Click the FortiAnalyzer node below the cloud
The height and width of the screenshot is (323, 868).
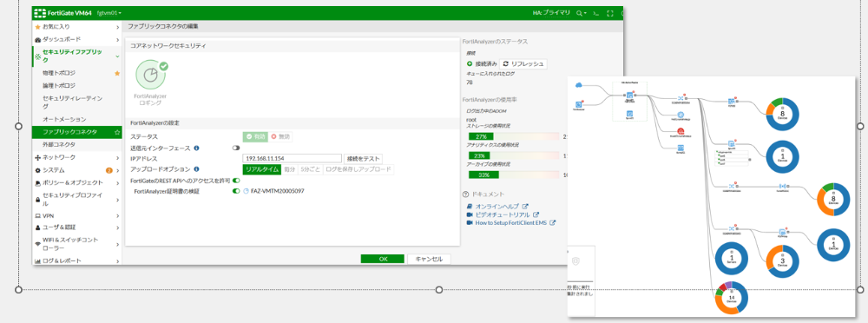pos(578,104)
